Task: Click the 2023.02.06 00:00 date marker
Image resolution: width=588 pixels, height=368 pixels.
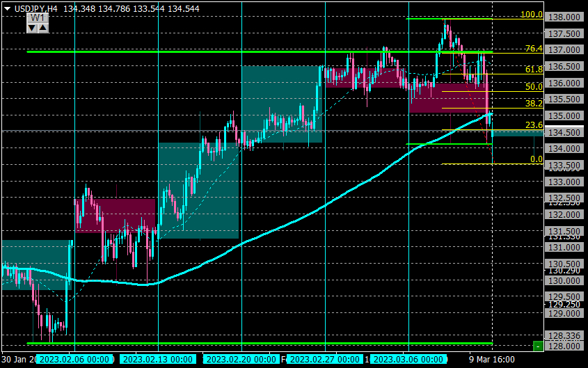Action: tap(74, 360)
